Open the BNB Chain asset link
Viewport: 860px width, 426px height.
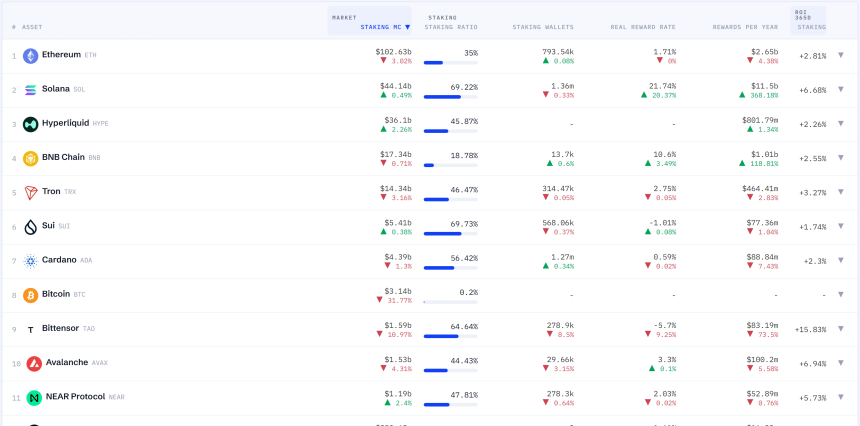(x=63, y=157)
